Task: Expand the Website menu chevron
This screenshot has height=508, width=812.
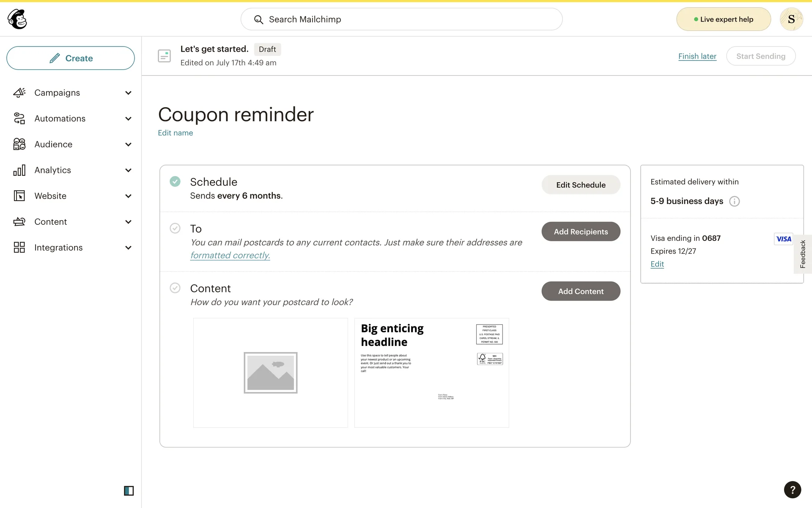Action: [x=129, y=196]
